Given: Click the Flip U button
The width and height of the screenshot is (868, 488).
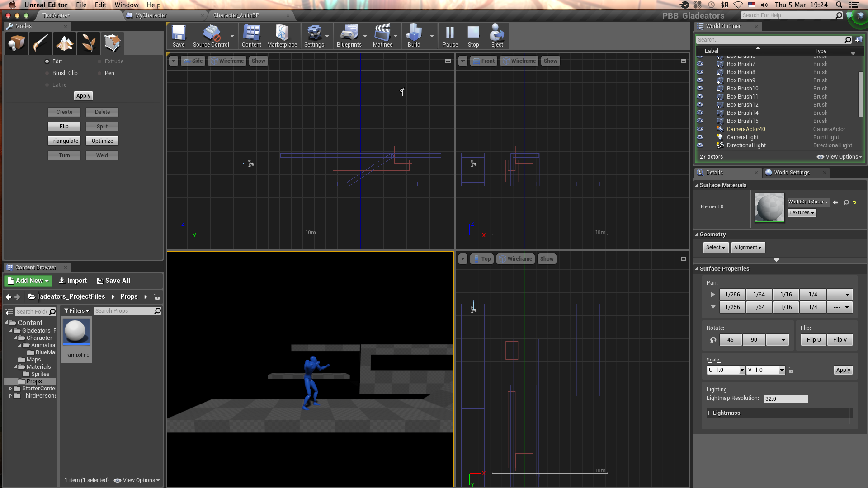Looking at the screenshot, I should 813,340.
